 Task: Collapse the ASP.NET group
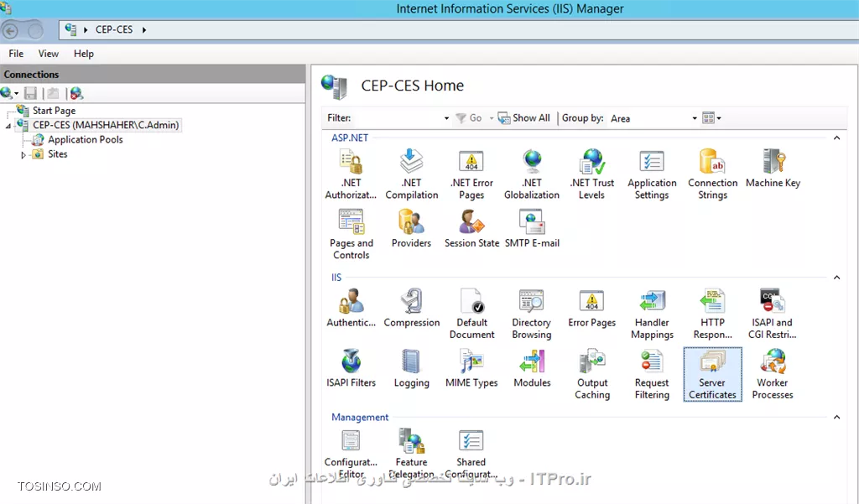tap(836, 138)
